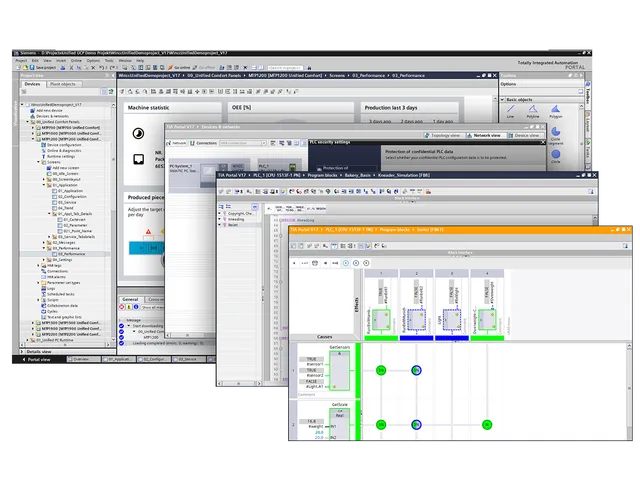The image size is (640, 480).
Task: Switch to Device view
Action: (524, 135)
